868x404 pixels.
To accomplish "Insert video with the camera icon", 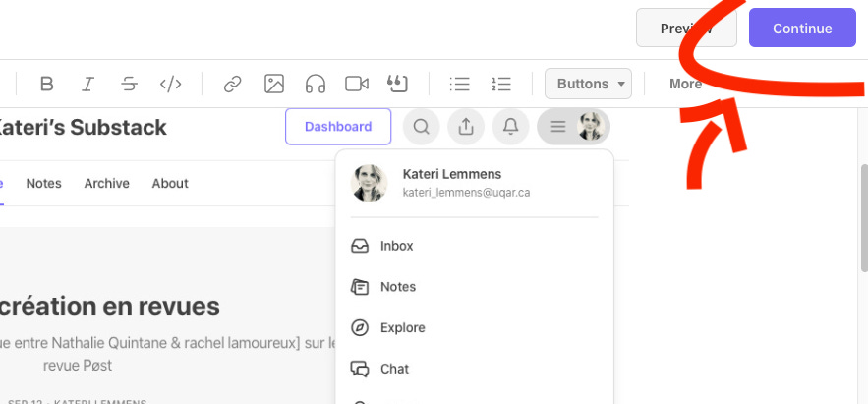I will 357,85.
